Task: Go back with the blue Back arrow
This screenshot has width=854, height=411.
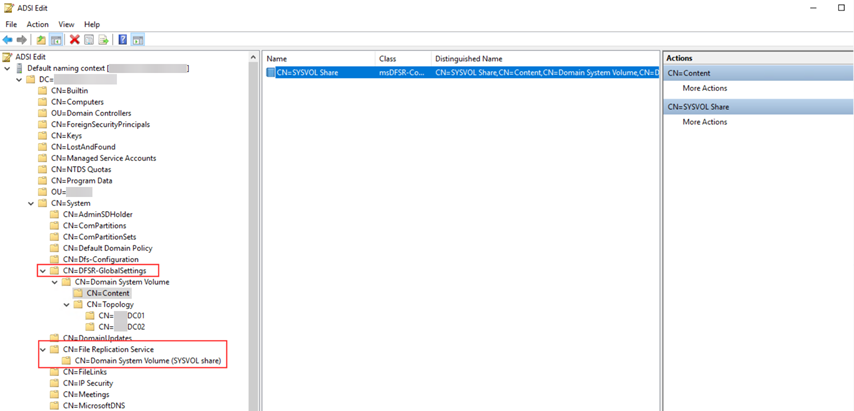Action: pyautogui.click(x=8, y=40)
